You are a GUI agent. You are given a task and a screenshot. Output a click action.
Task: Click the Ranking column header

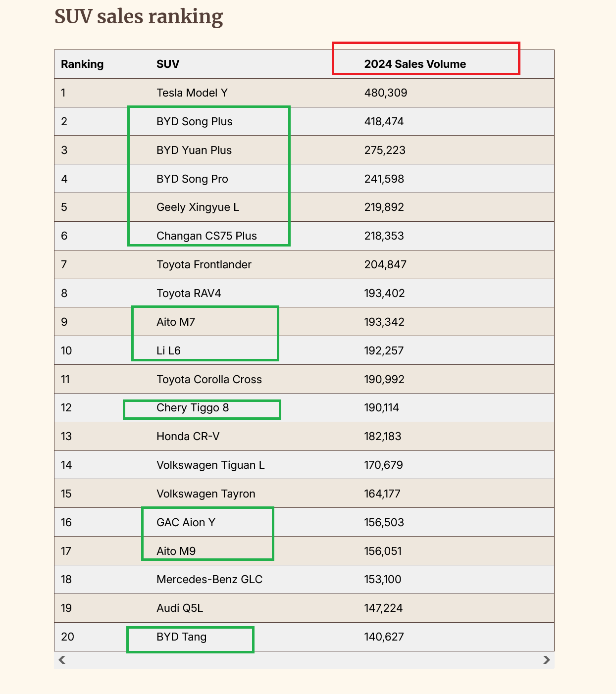[x=82, y=64]
